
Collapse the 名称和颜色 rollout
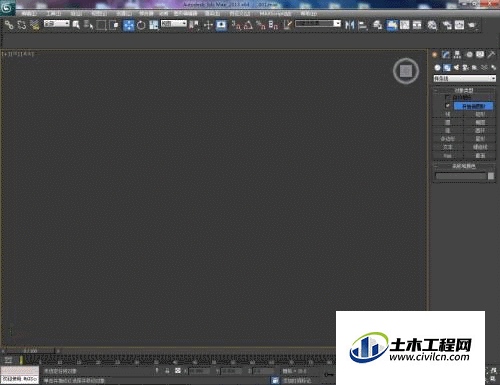click(x=464, y=166)
